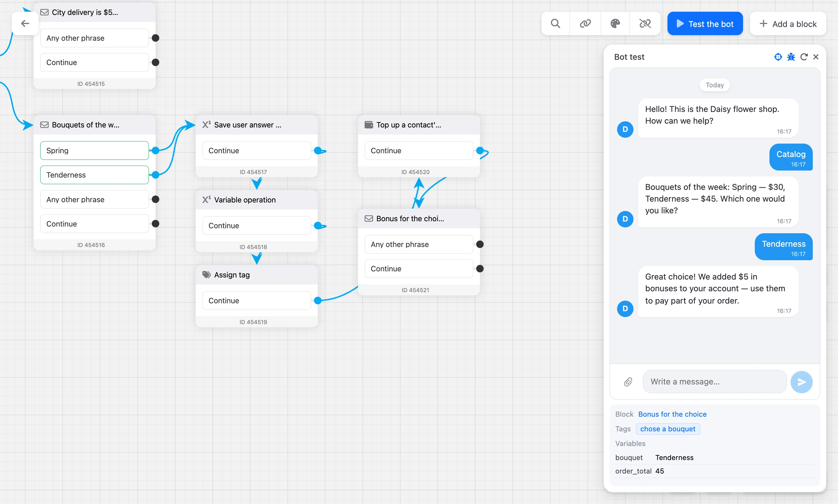Image resolution: width=838 pixels, height=504 pixels.
Task: Select the Spring option in Bouquets block
Action: (x=94, y=150)
